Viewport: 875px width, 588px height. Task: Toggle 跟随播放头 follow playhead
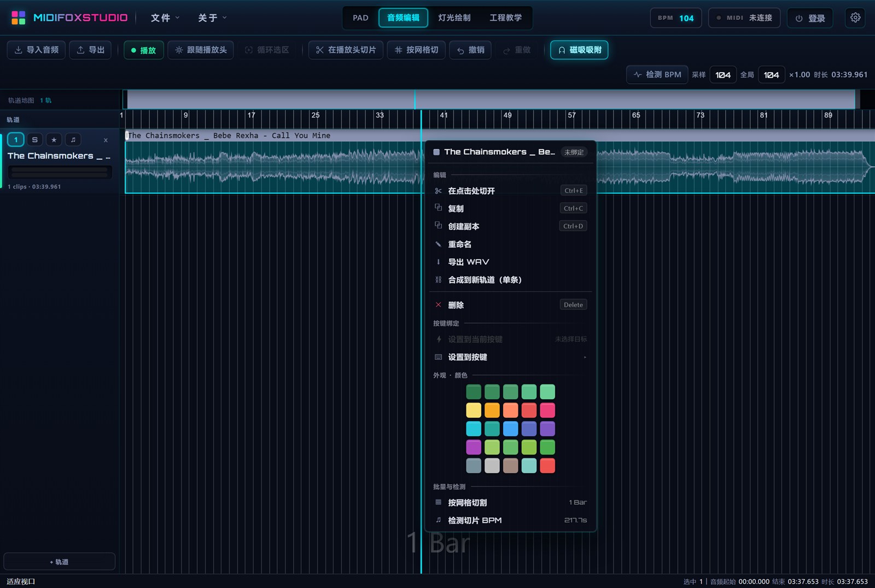tap(201, 50)
